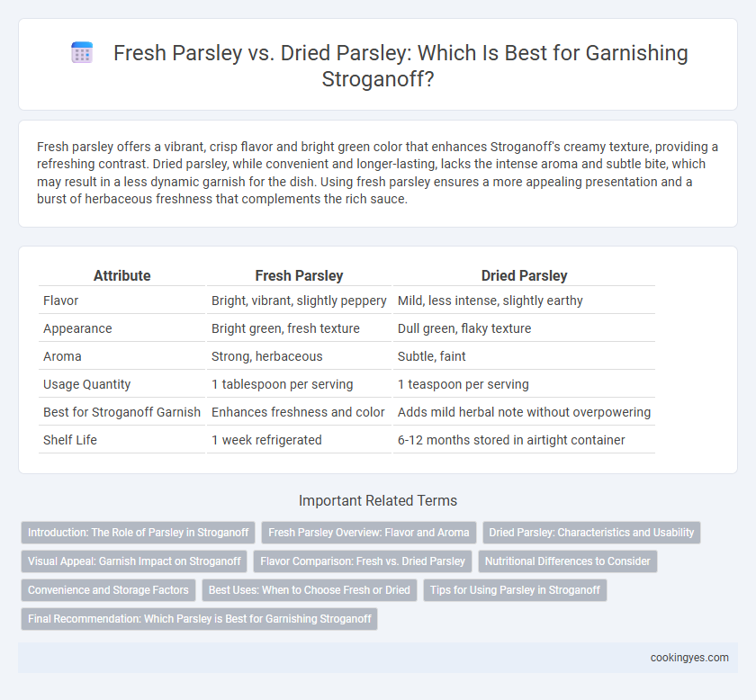Select Convenience and Storage Factors tag

(x=108, y=590)
